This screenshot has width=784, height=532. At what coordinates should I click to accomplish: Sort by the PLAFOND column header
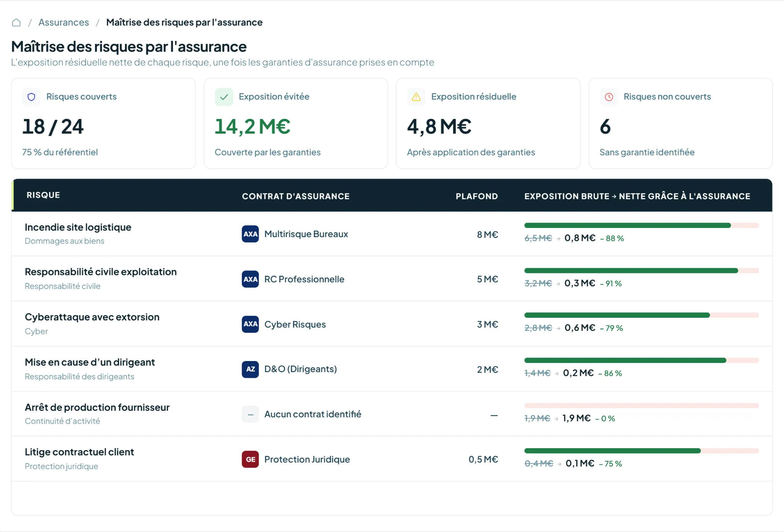coord(477,196)
